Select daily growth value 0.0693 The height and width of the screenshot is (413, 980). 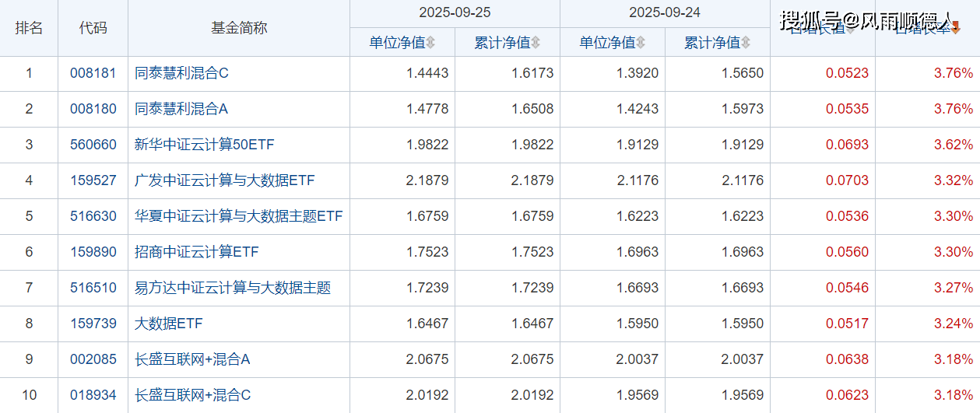[x=848, y=145]
